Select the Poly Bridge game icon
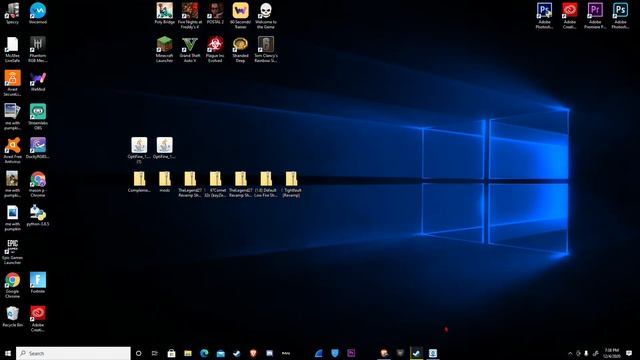The image size is (640, 360). coord(164,13)
